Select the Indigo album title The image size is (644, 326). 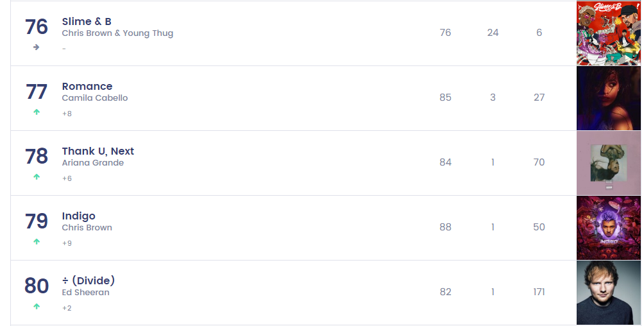click(79, 216)
